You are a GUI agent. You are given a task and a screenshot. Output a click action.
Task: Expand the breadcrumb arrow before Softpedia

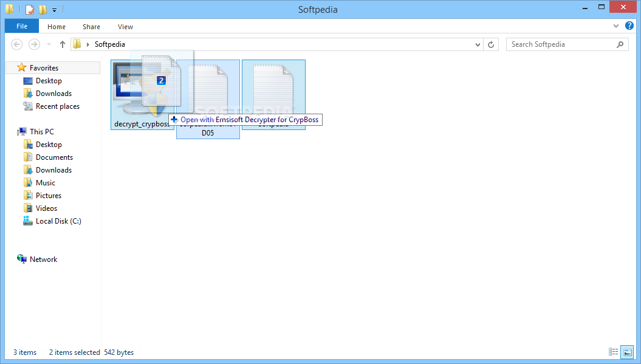coord(88,44)
